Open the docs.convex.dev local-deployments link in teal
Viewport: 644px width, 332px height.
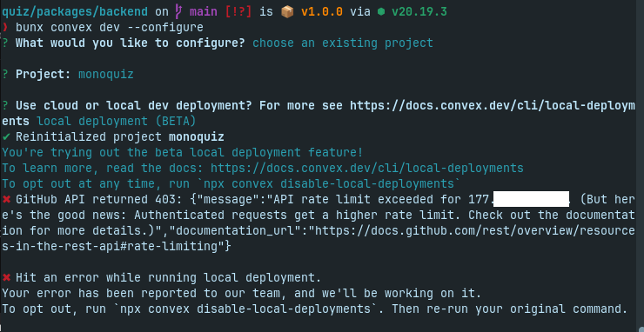[x=367, y=168]
